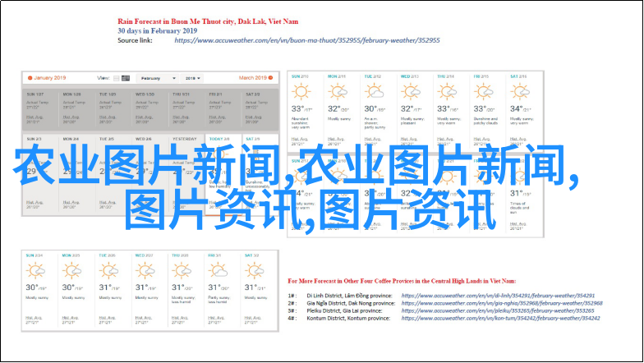The height and width of the screenshot is (363, 644).
Task: Click the weather icon for SUN 2/24
Action: [35, 271]
